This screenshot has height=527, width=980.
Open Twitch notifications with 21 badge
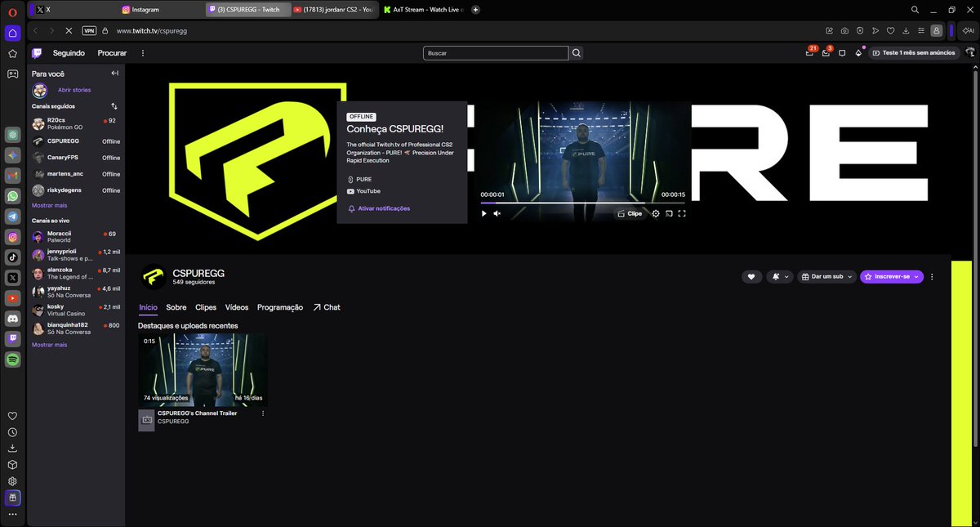point(810,52)
